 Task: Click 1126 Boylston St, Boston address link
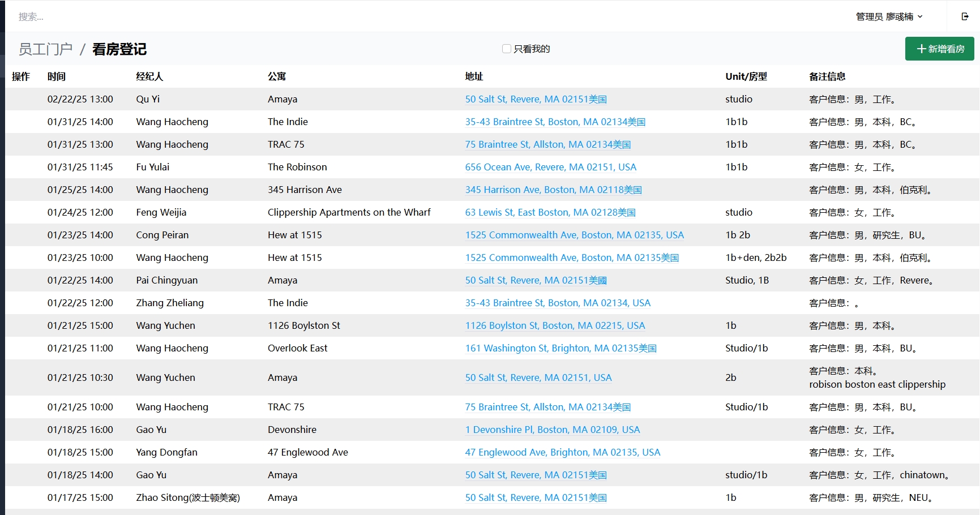click(555, 325)
